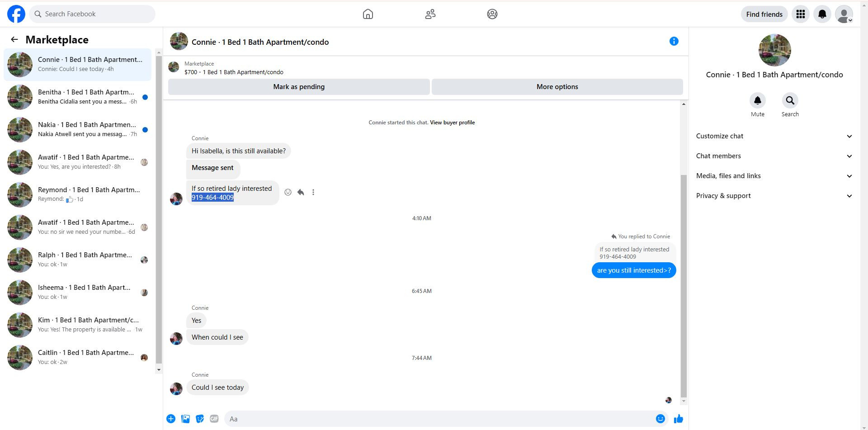Viewport: 868px width, 430px height.
Task: Click Connie's large profile picture
Action: [774, 50]
